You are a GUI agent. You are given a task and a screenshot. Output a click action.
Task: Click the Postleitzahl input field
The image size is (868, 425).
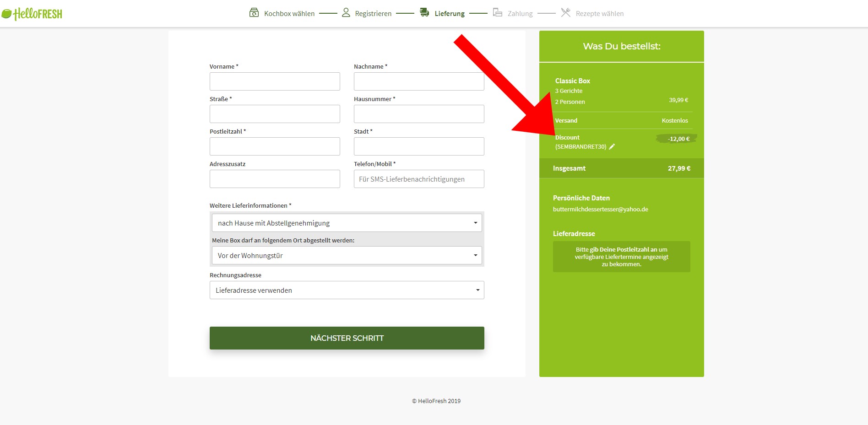[274, 146]
